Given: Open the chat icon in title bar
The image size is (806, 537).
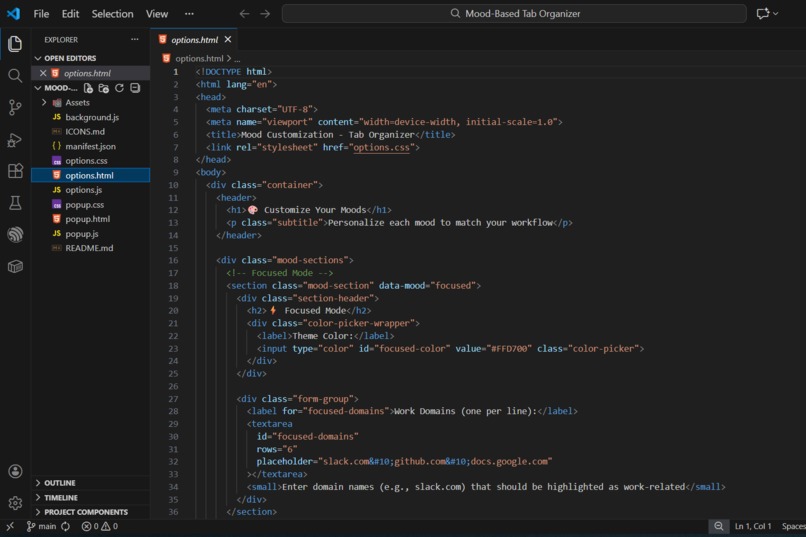Looking at the screenshot, I should click(762, 14).
